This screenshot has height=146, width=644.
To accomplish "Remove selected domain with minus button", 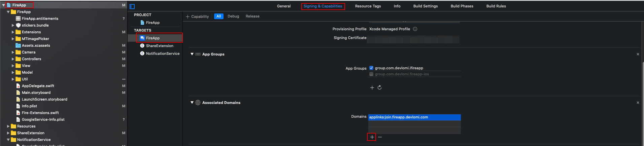I will [x=380, y=137].
